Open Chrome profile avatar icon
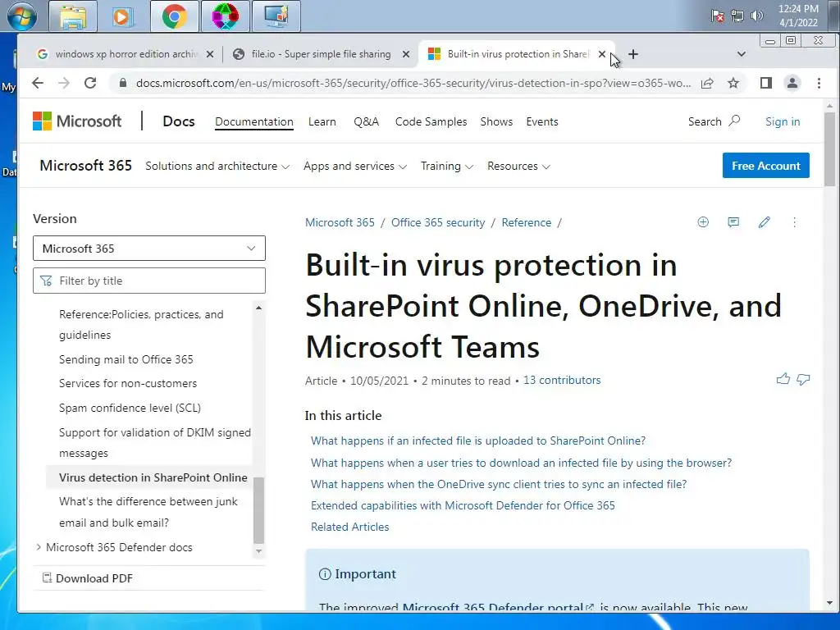 792,83
